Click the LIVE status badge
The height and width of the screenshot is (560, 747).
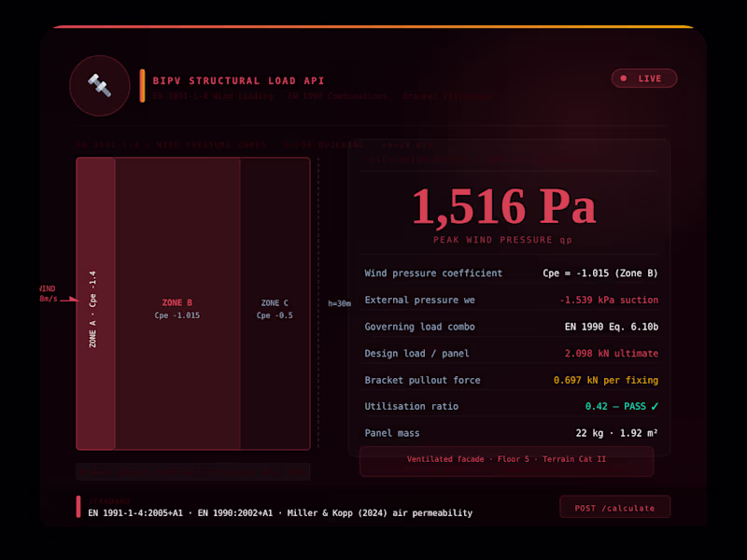coord(644,78)
